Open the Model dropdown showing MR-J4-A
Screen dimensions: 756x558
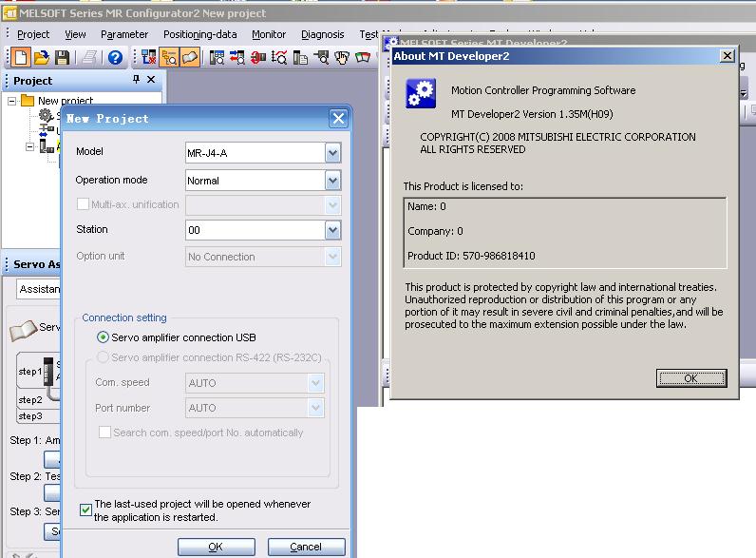click(331, 153)
